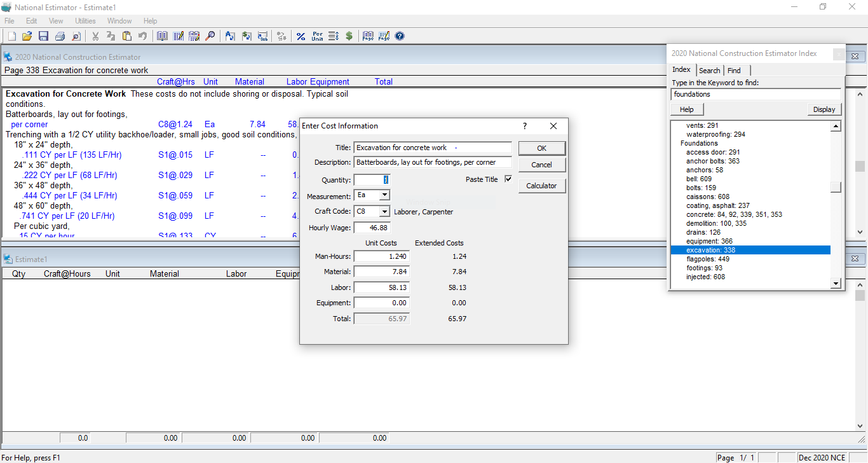
Task: Click the New estimate toolbar icon
Action: click(11, 36)
